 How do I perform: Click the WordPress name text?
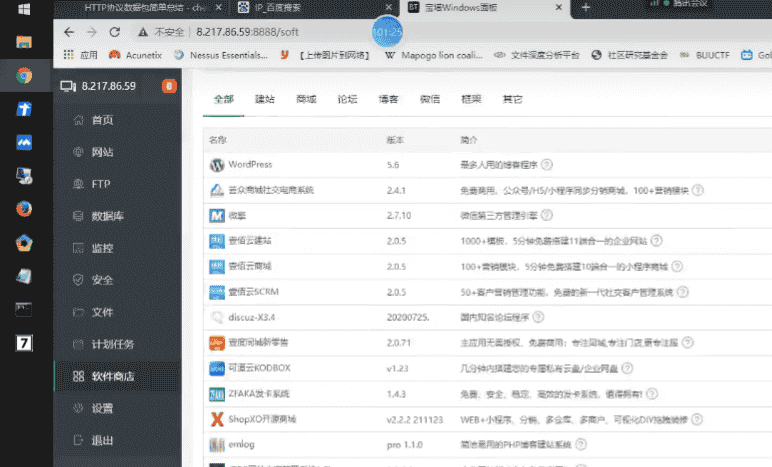tap(250, 165)
